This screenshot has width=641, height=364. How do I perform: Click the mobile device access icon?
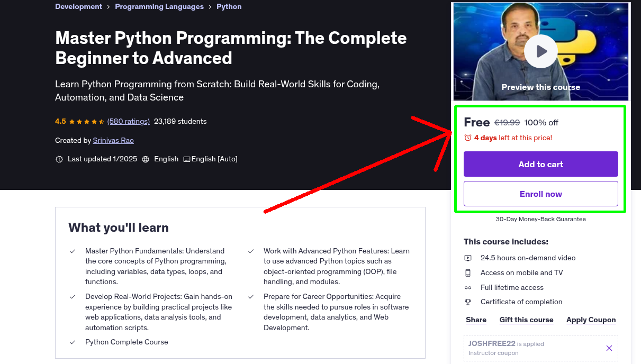tap(468, 273)
